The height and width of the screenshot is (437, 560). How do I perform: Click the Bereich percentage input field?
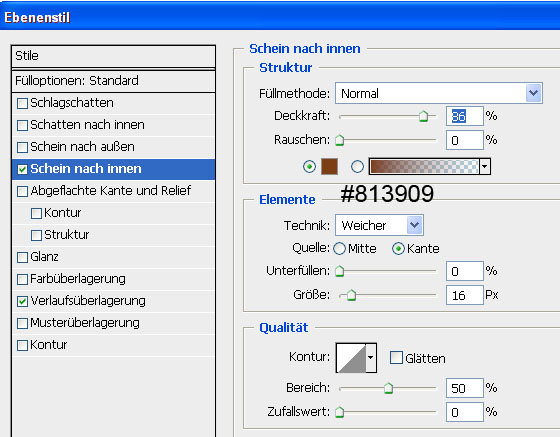pyautogui.click(x=465, y=388)
